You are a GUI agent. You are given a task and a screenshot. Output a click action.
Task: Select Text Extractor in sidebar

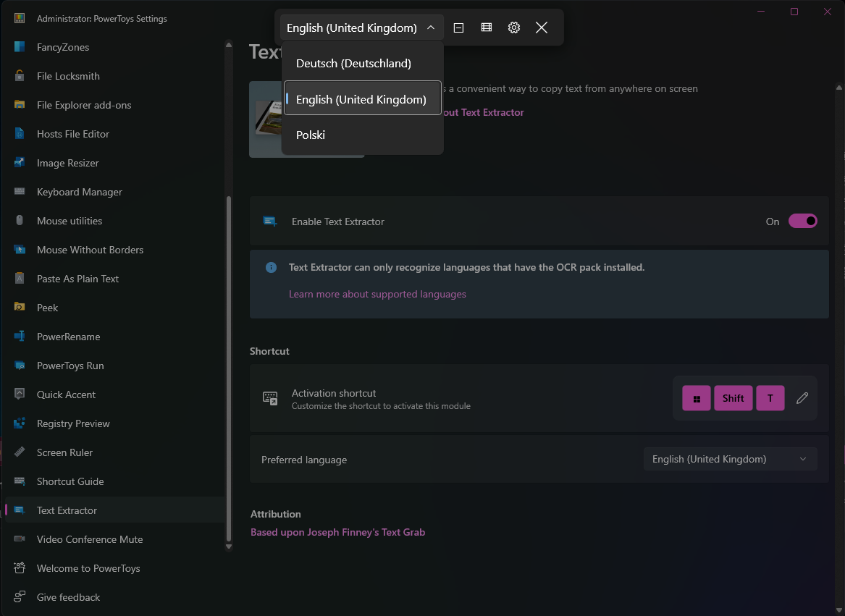tap(115, 510)
